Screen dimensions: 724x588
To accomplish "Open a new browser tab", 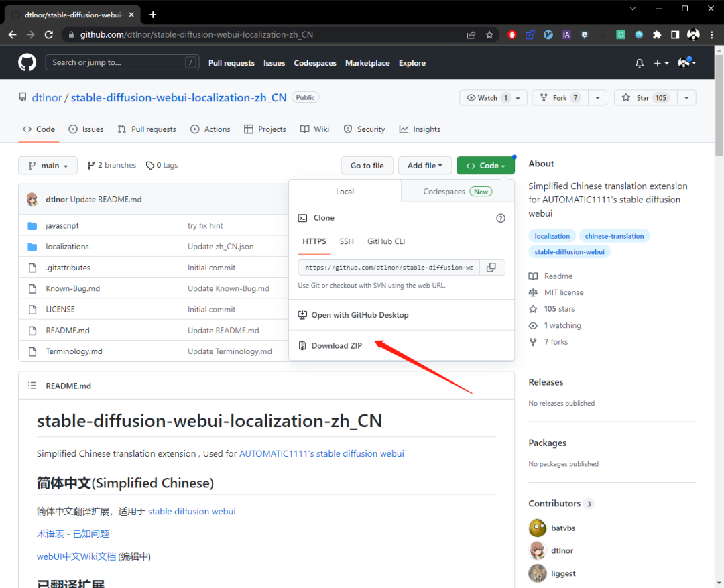I will 153,15.
